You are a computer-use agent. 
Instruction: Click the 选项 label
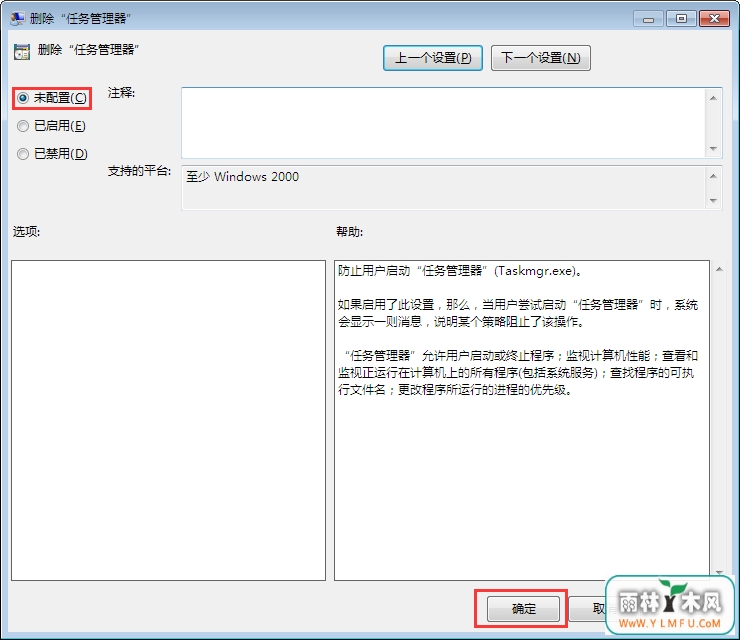coord(26,232)
